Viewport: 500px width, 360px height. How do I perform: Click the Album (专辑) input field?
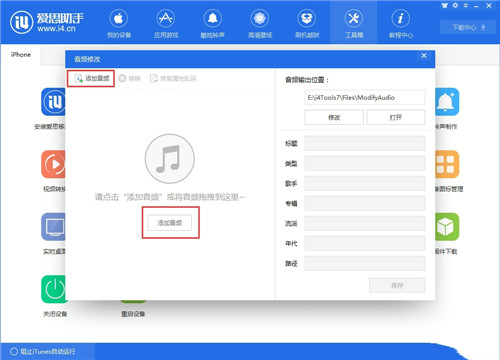365,203
